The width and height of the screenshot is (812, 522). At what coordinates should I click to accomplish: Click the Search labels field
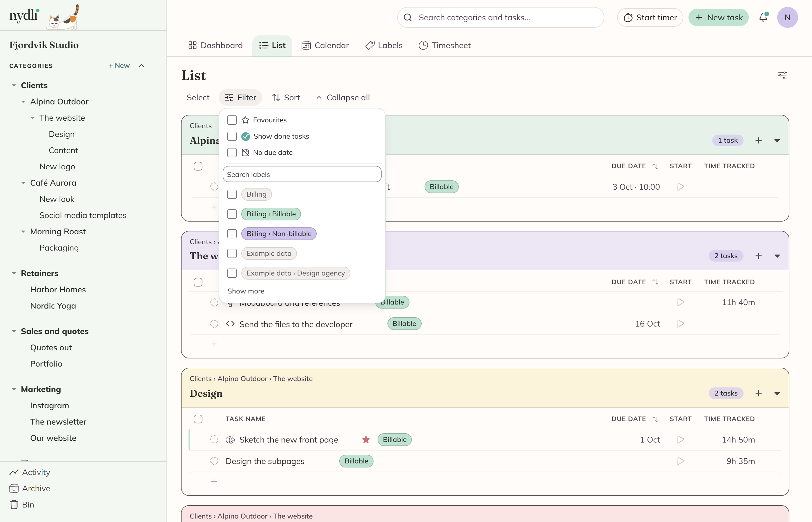302,174
